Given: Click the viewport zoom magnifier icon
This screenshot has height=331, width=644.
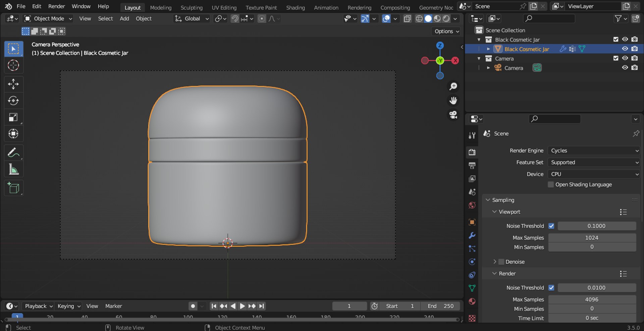Looking at the screenshot, I should pyautogui.click(x=453, y=87).
